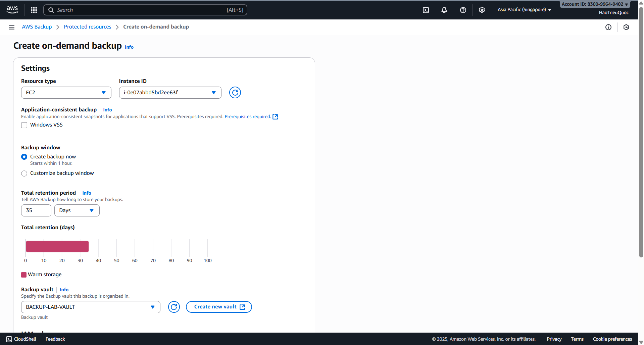Select Create backup now option

pos(24,156)
